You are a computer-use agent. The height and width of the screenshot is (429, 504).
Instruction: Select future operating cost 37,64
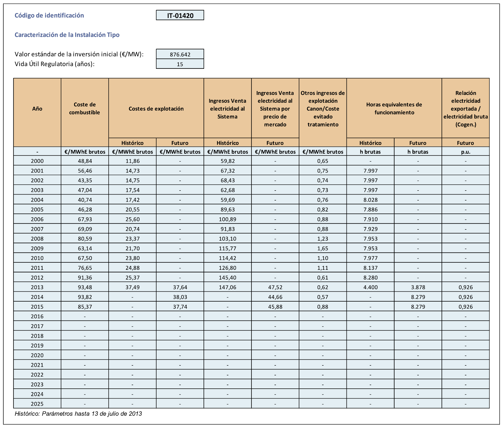coord(180,287)
